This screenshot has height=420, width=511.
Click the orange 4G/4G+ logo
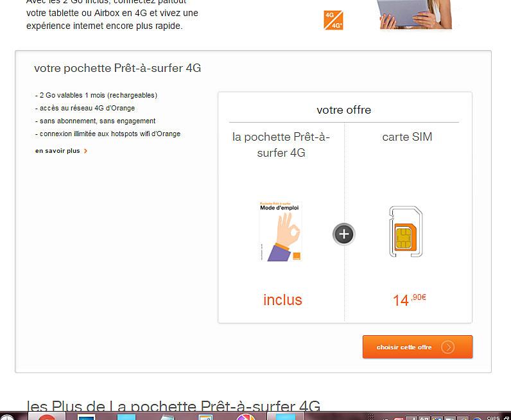coord(333,20)
